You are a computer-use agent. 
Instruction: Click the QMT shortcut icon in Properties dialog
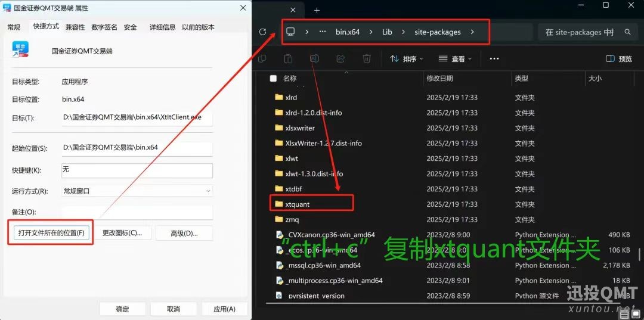click(20, 51)
